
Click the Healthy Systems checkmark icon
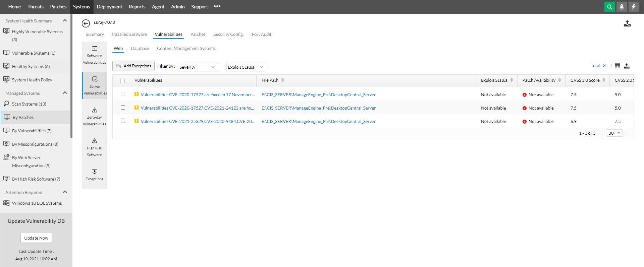click(x=6, y=66)
